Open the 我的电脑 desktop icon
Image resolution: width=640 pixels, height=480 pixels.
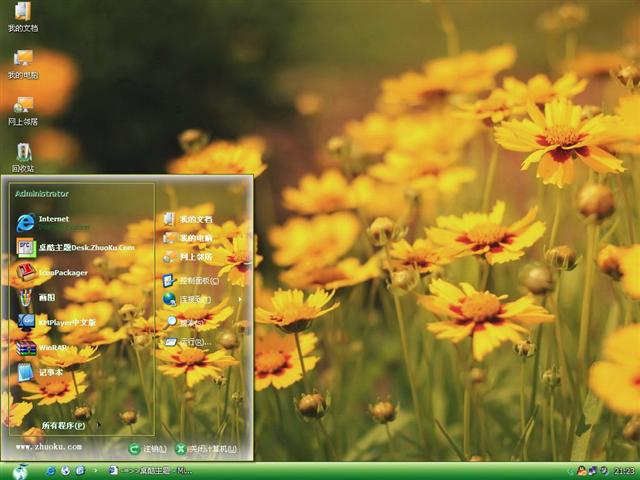[x=23, y=64]
